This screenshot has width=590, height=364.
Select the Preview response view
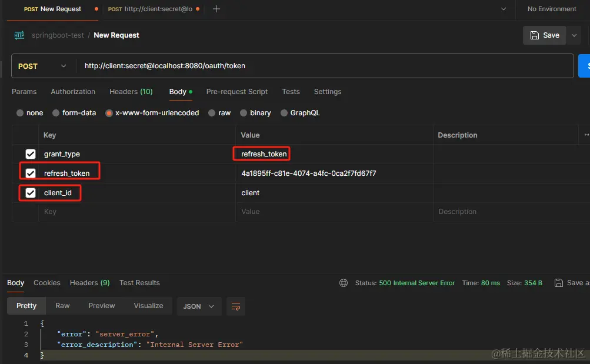point(102,306)
